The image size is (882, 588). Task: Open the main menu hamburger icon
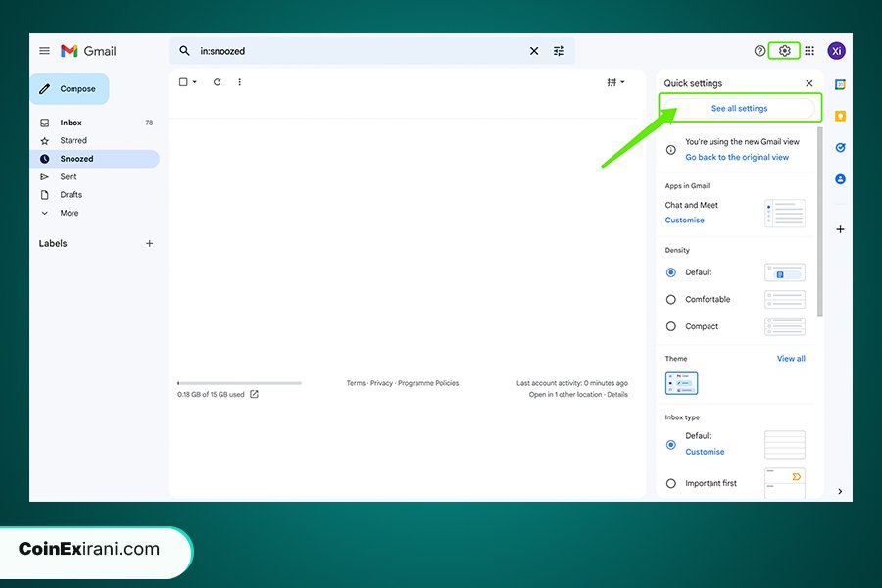(44, 51)
